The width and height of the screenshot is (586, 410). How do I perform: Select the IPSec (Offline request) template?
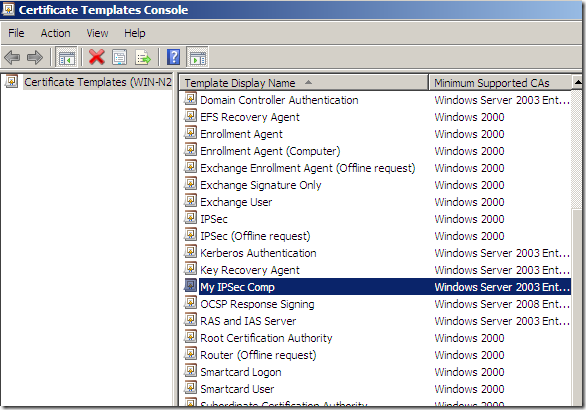point(255,236)
